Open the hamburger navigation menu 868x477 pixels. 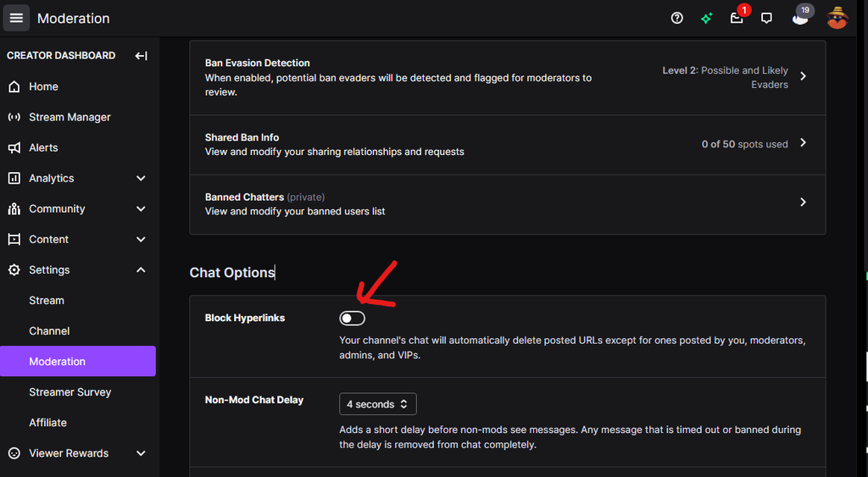click(17, 18)
